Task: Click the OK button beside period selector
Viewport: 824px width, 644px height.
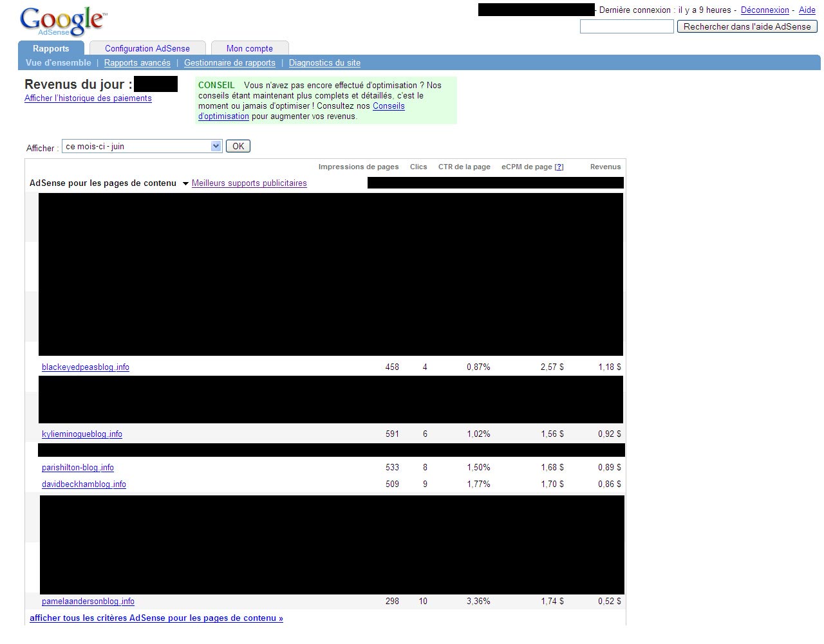Action: pyautogui.click(x=238, y=146)
